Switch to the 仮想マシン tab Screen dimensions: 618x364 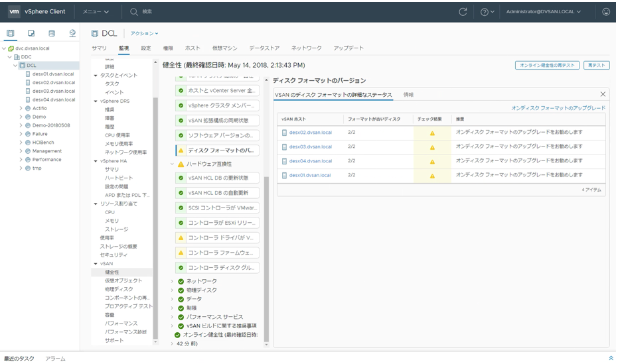pos(224,48)
